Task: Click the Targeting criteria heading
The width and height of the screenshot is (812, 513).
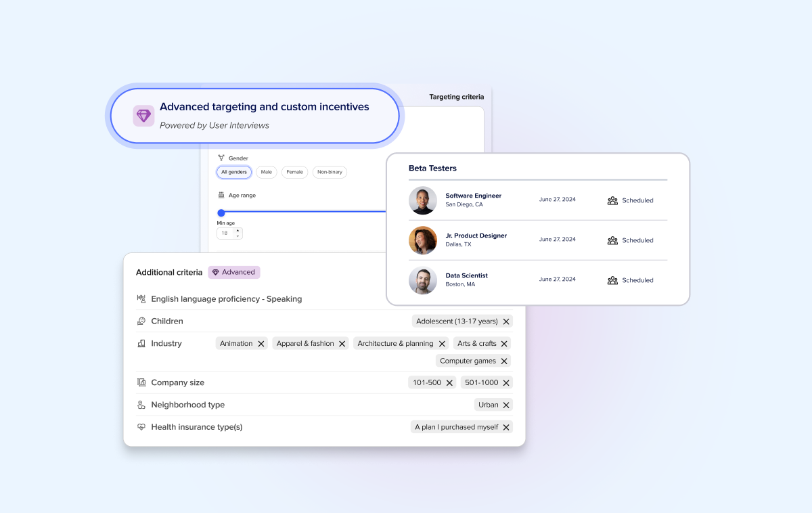Action: coord(457,97)
